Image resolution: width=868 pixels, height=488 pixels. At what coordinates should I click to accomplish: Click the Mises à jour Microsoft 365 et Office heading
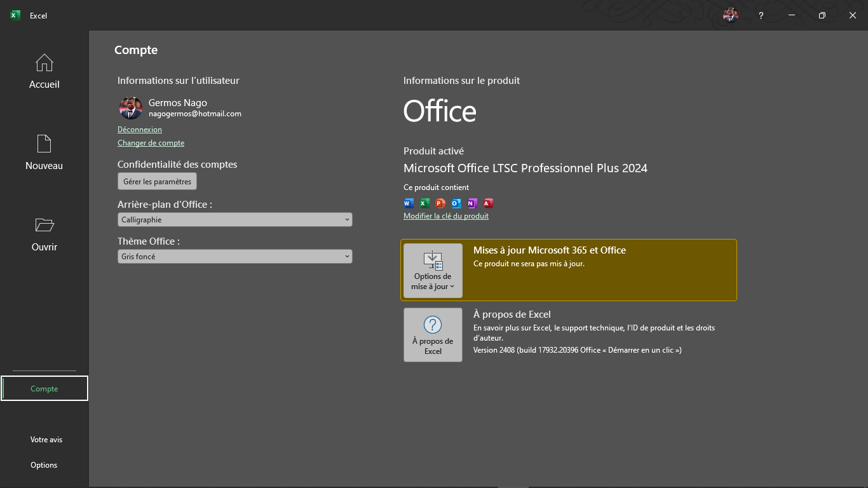(550, 250)
